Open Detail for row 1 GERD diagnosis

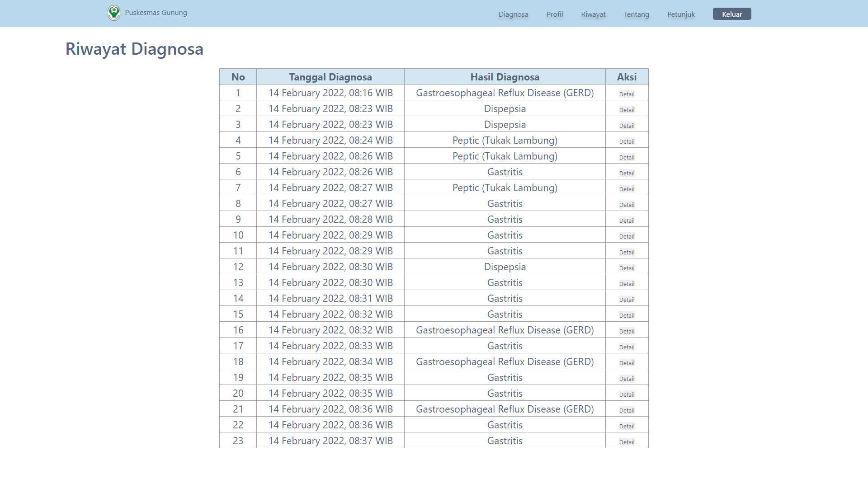coord(627,94)
